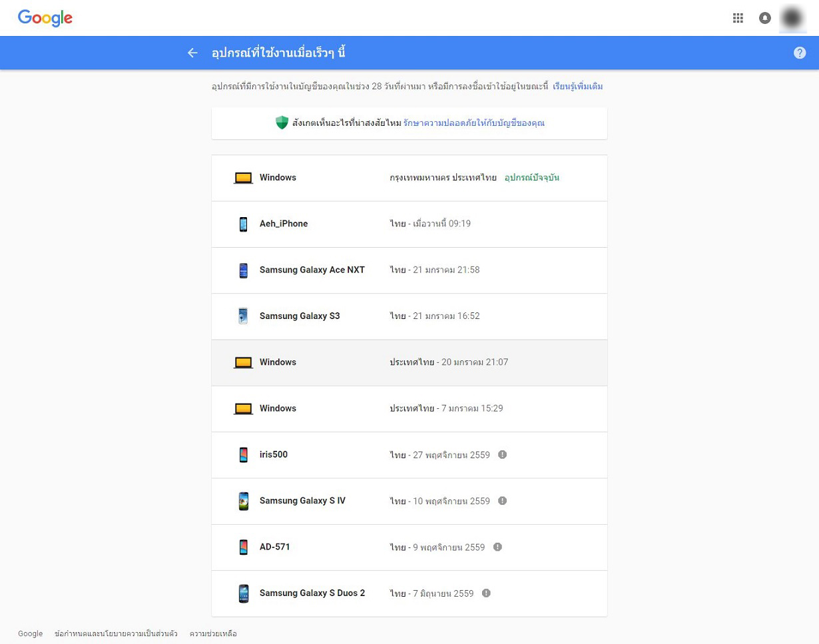Click warning icon on Galaxy S Duos 2 row
819x644 pixels.
tap(486, 593)
